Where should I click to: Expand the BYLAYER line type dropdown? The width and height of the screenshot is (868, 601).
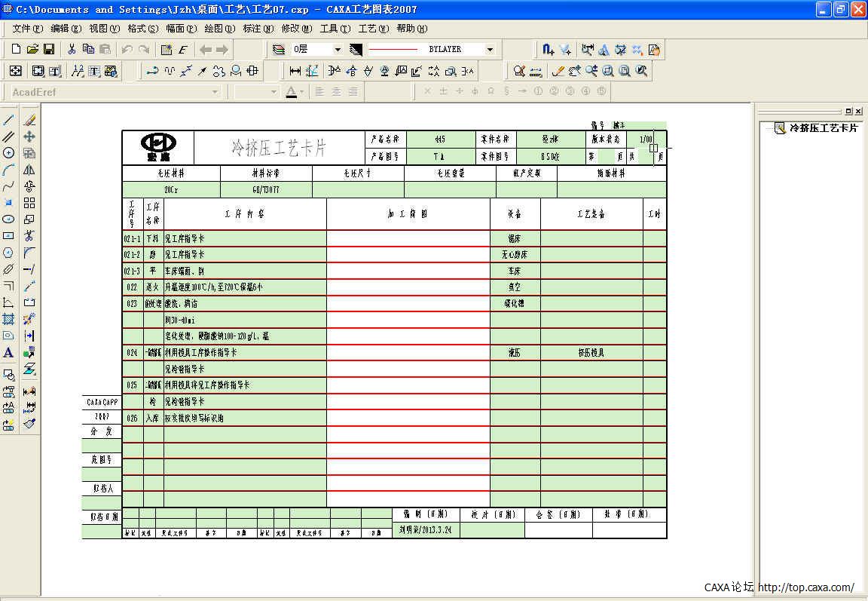(x=490, y=49)
